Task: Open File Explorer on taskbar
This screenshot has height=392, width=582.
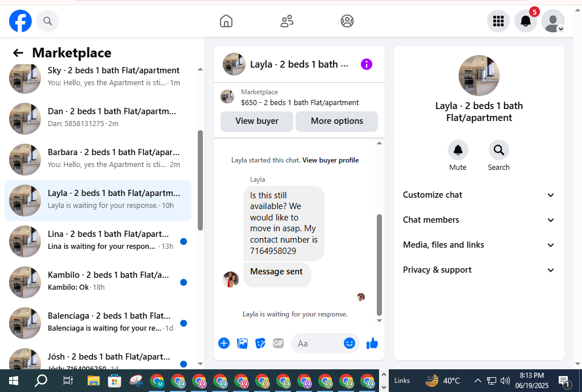Action: click(94, 381)
